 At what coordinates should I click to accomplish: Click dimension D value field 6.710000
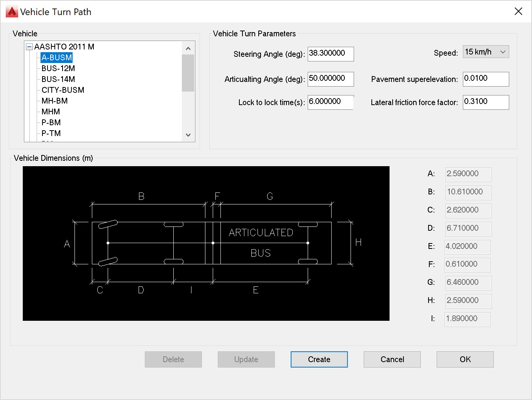pyautogui.click(x=468, y=229)
